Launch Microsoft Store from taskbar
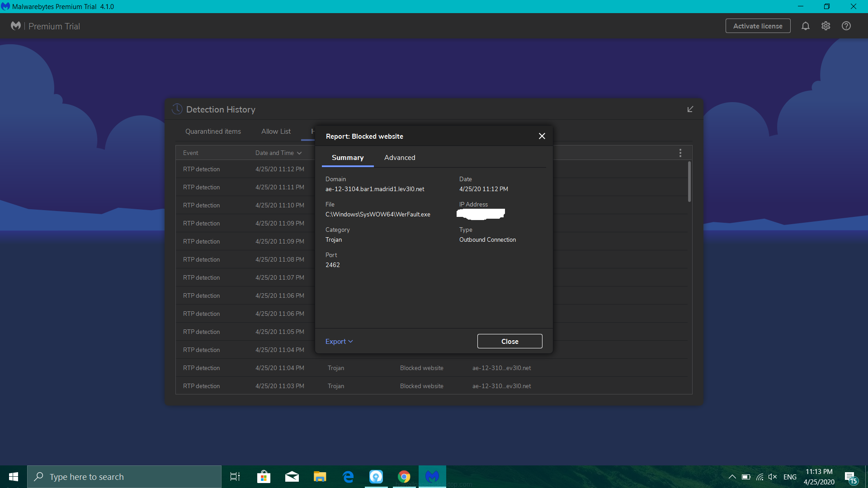Viewport: 868px width, 488px height. pos(264,477)
